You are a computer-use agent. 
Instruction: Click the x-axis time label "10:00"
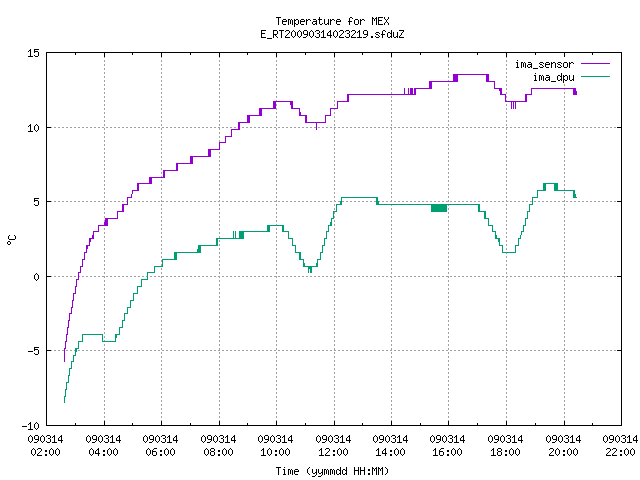pos(276,452)
